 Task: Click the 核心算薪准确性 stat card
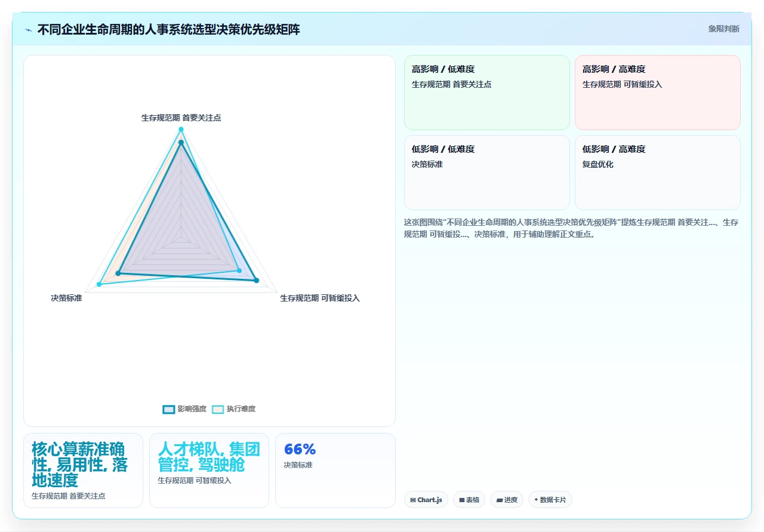coord(83,471)
